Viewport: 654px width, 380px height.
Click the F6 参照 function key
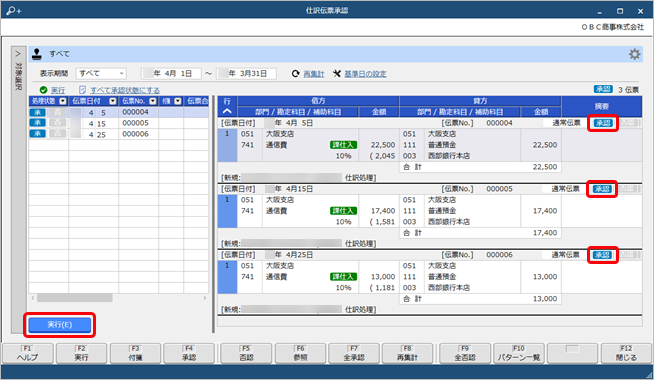point(300,353)
